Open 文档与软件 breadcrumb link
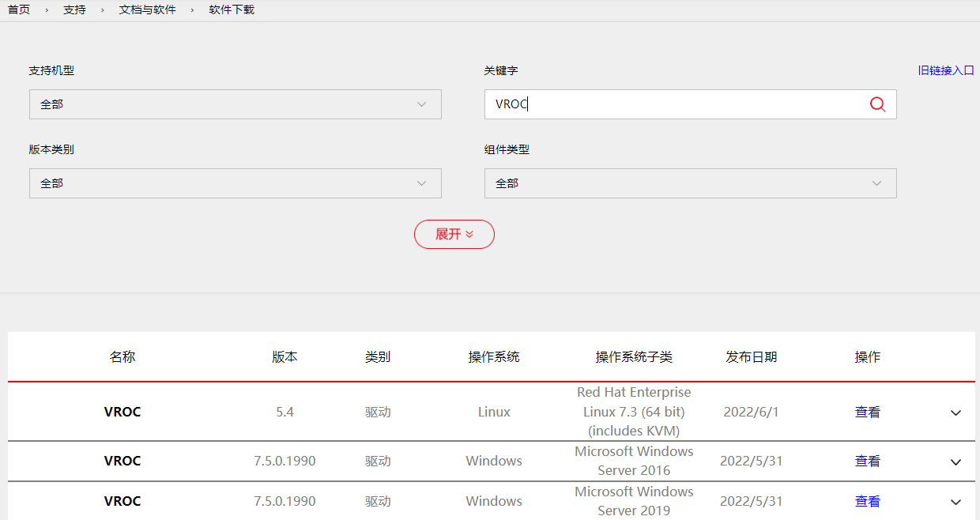 (x=148, y=10)
